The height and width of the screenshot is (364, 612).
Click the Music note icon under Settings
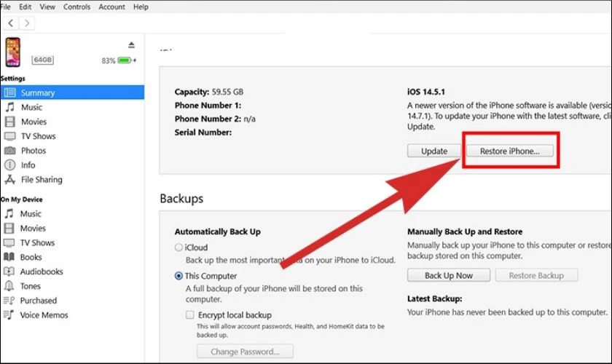(x=9, y=107)
